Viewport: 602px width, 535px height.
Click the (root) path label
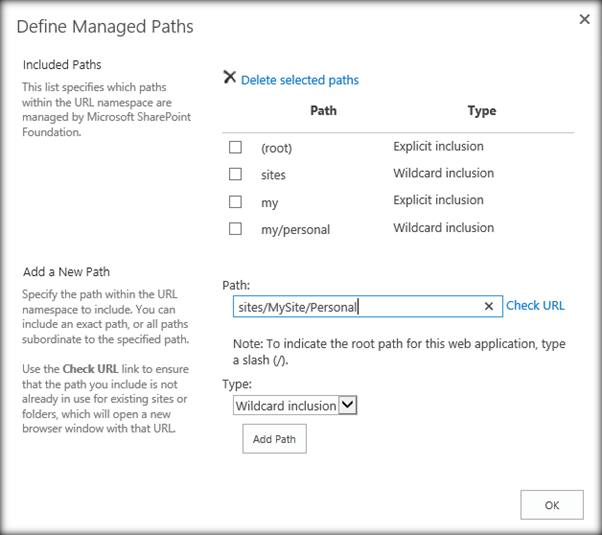[x=276, y=148]
